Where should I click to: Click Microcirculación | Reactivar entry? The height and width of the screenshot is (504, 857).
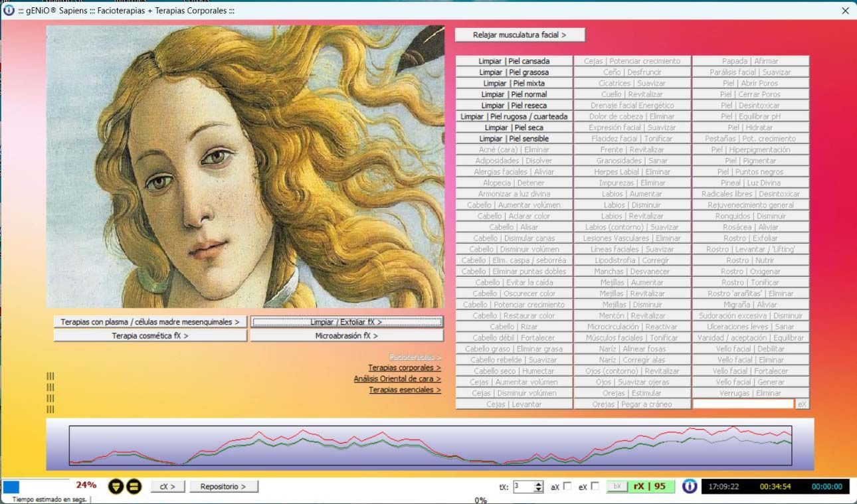click(632, 327)
